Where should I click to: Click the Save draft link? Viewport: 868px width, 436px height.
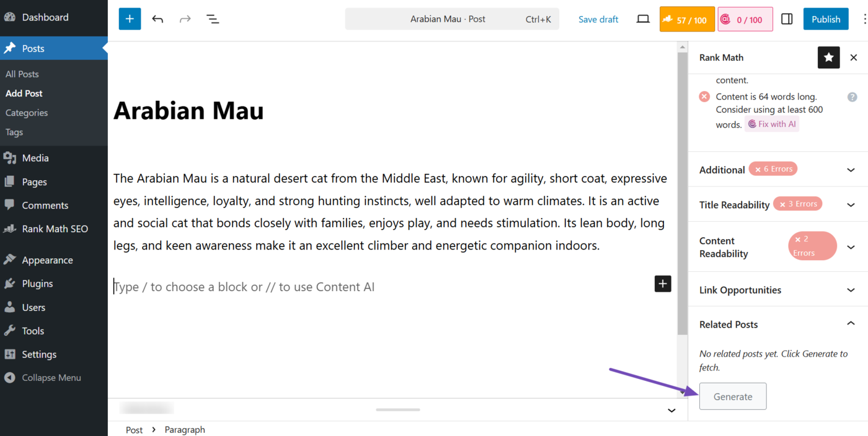tap(598, 19)
